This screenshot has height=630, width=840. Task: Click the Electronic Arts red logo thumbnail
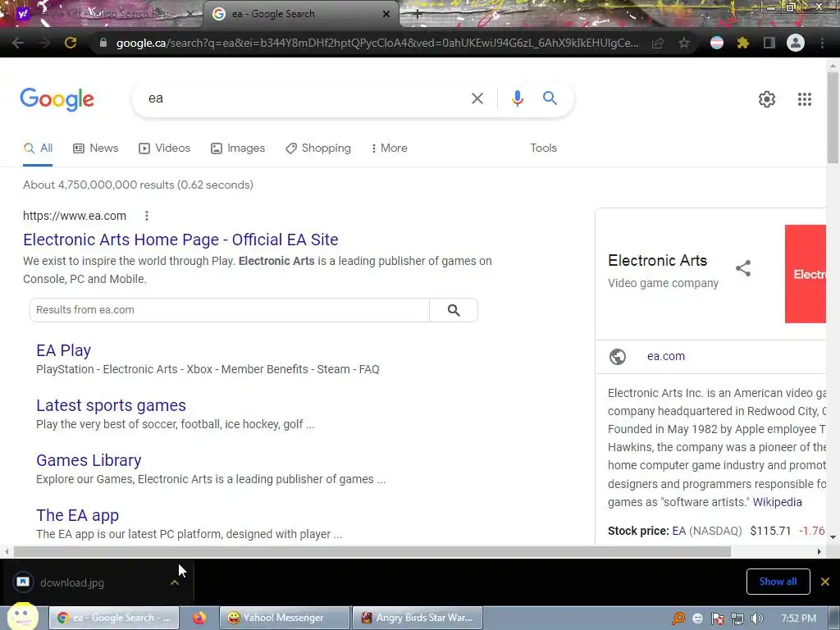(x=806, y=274)
